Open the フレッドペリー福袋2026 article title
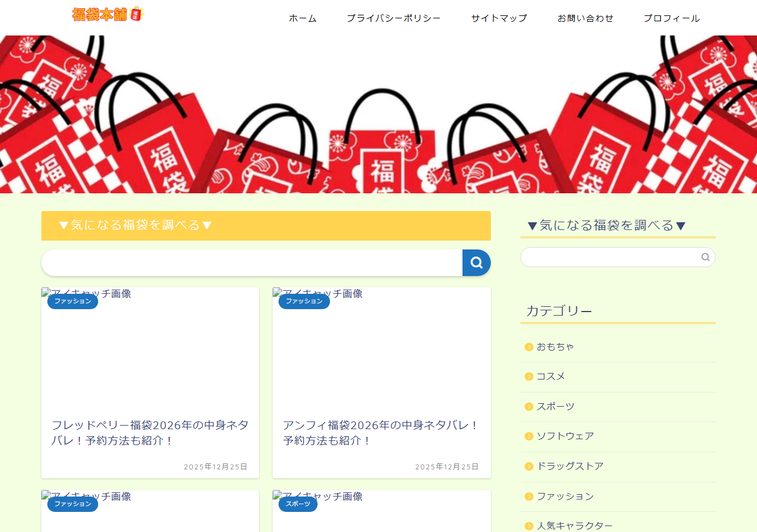757x532 pixels. (150, 433)
